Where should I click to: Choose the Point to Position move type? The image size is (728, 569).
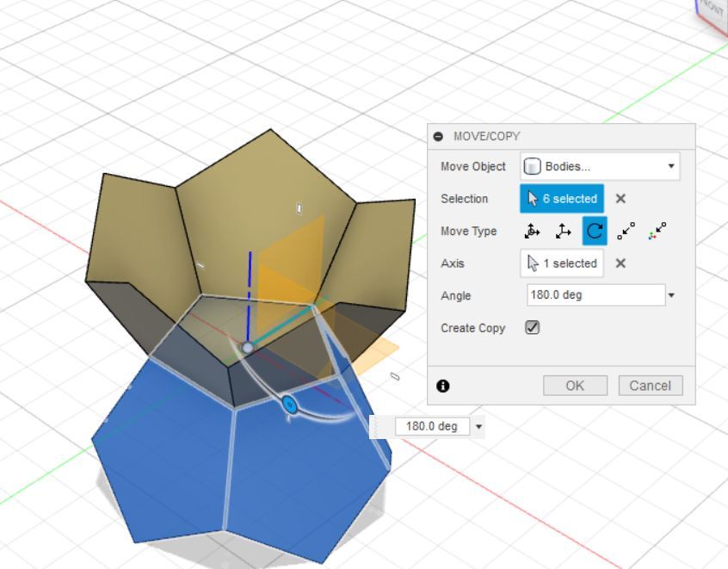[657, 231]
